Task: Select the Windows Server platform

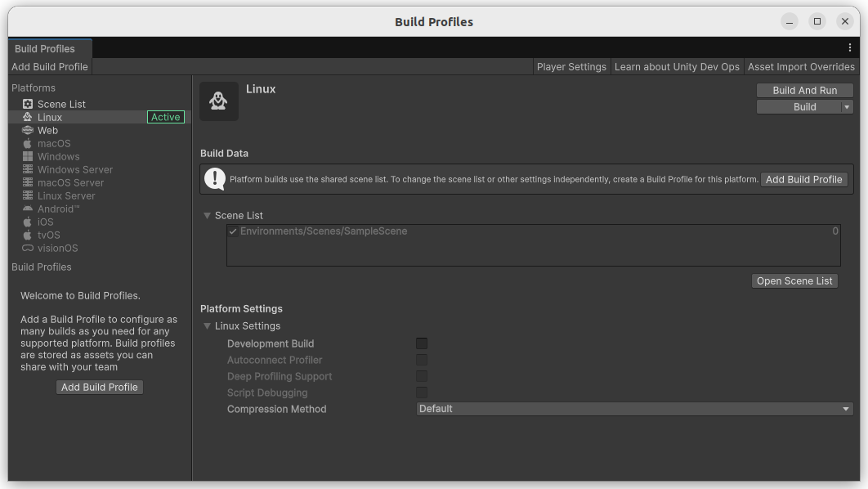Action: pyautogui.click(x=100, y=169)
